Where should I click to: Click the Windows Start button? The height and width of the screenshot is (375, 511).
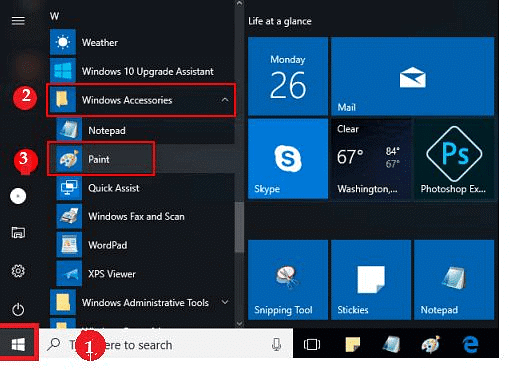(18, 344)
